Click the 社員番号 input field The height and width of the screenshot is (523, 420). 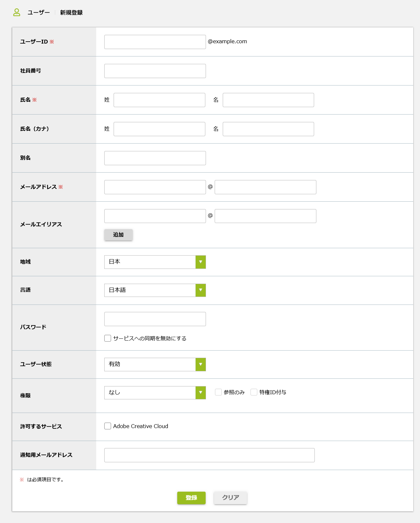(x=155, y=71)
